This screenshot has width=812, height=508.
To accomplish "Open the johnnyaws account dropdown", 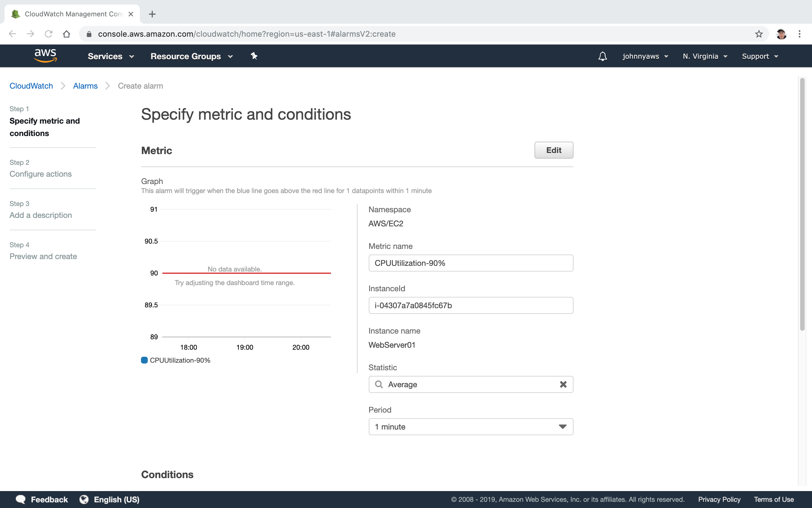I will pos(645,56).
